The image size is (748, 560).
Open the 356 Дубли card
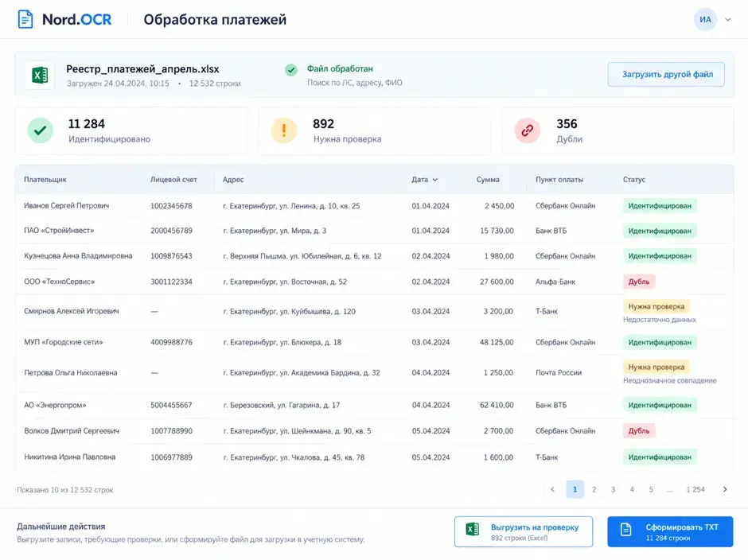tap(617, 131)
